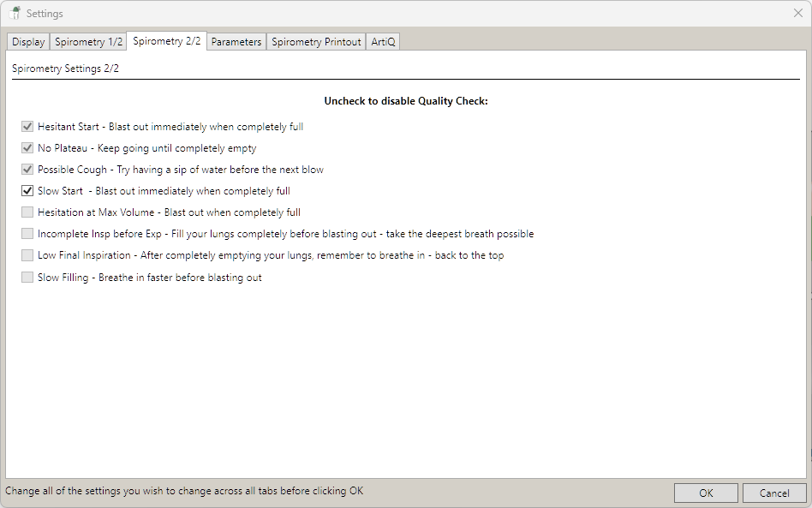Image resolution: width=812 pixels, height=508 pixels.
Task: Toggle the Possible Cough checkbox
Action: (27, 170)
